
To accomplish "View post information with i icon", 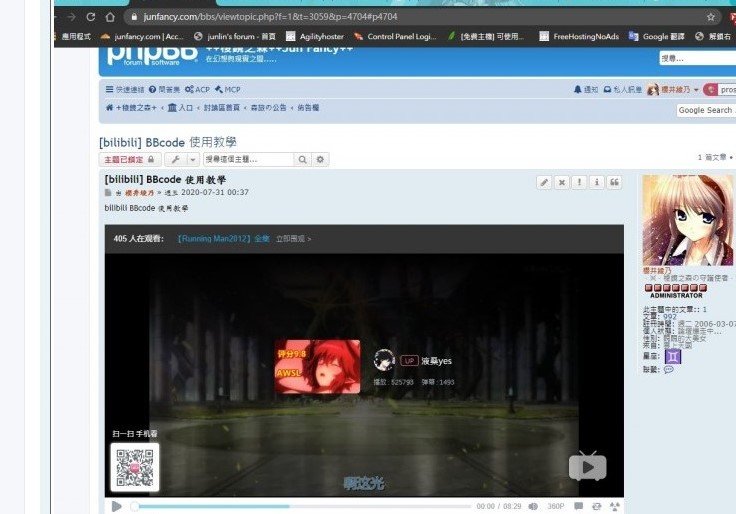I will pyautogui.click(x=597, y=182).
